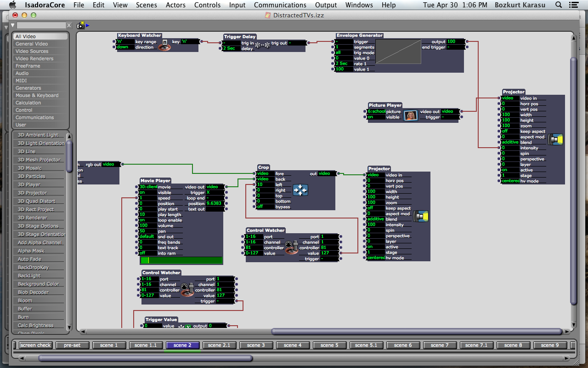Viewport: 588px width, 368px height.
Task: Click the middle Control Watcher MIDI icon
Action: pos(291,247)
